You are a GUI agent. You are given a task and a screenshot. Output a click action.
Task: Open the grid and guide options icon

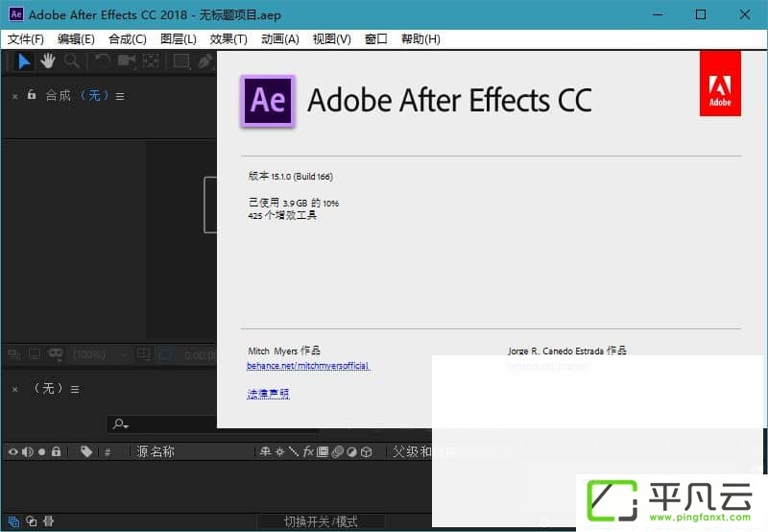pyautogui.click(x=144, y=353)
